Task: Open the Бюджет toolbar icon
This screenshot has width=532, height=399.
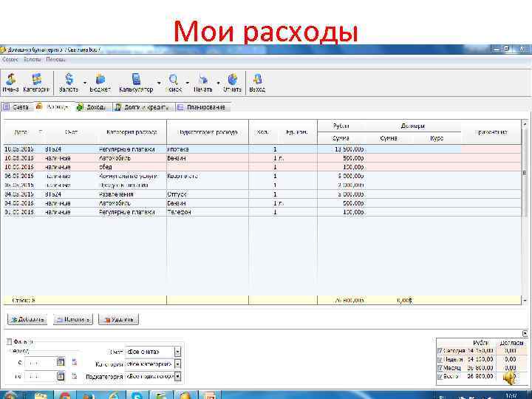Action: 100,83
